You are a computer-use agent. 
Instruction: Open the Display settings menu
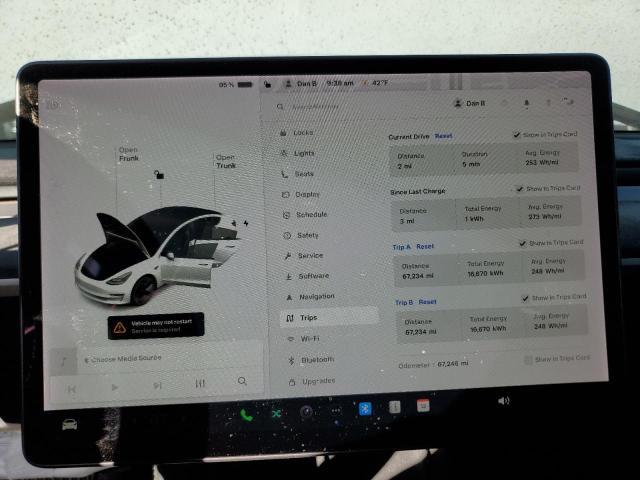coord(301,194)
